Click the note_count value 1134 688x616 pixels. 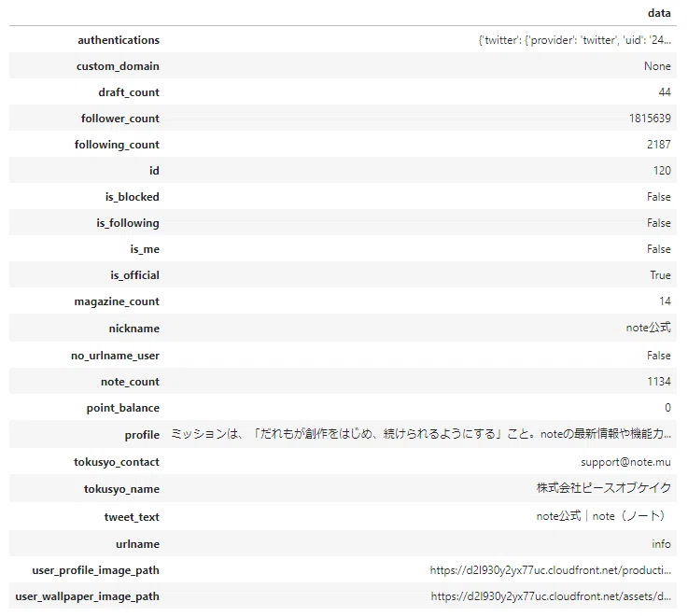[x=659, y=382]
